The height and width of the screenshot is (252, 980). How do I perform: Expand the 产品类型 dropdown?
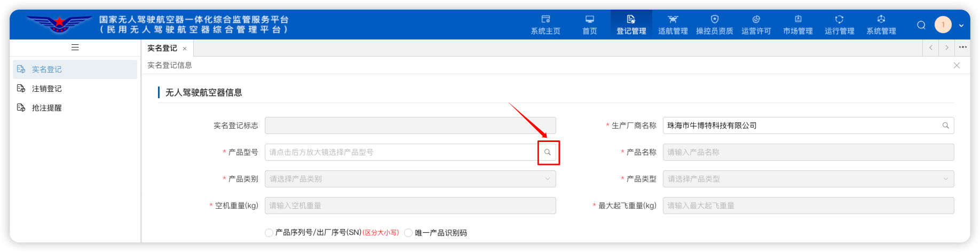pyautogui.click(x=808, y=179)
